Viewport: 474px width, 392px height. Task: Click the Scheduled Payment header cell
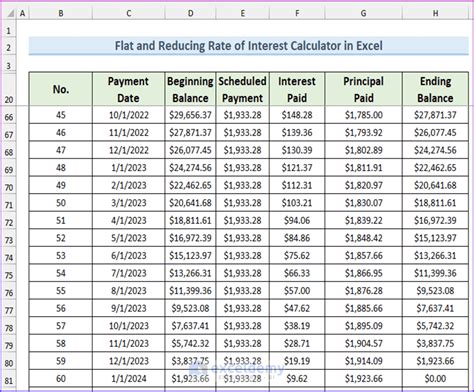(243, 89)
